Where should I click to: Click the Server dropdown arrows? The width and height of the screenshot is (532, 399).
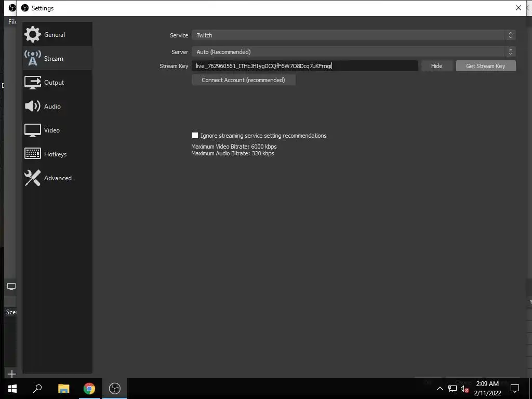pyautogui.click(x=510, y=52)
